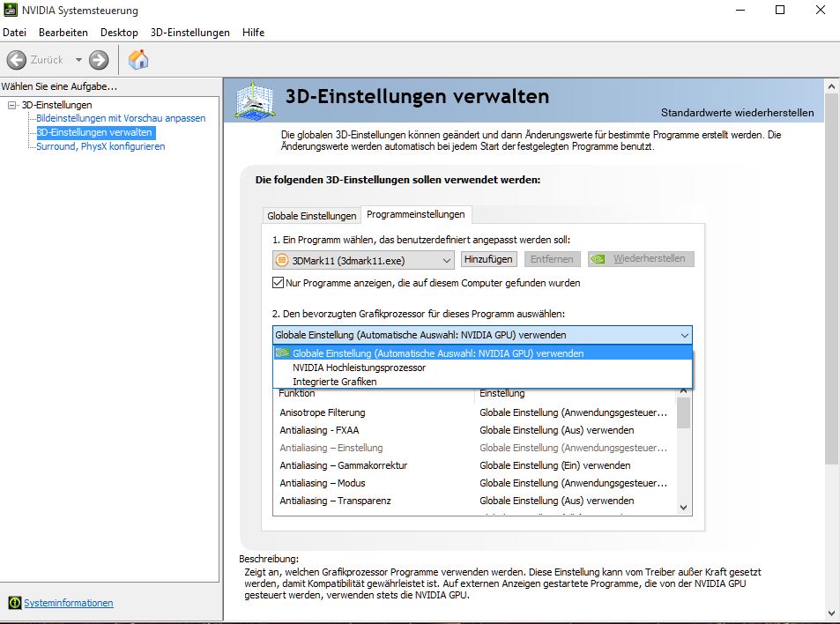Open the 3DMark11 program dropdown

click(x=363, y=260)
